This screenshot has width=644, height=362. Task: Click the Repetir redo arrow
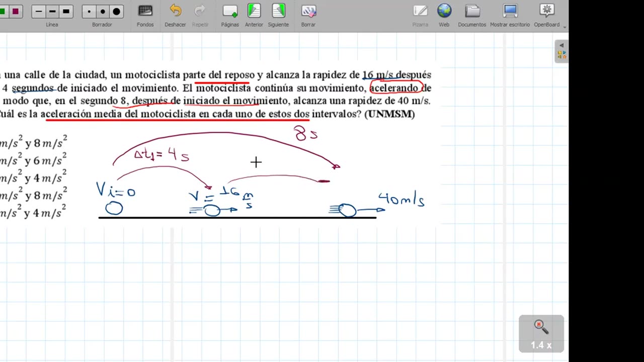(200, 11)
